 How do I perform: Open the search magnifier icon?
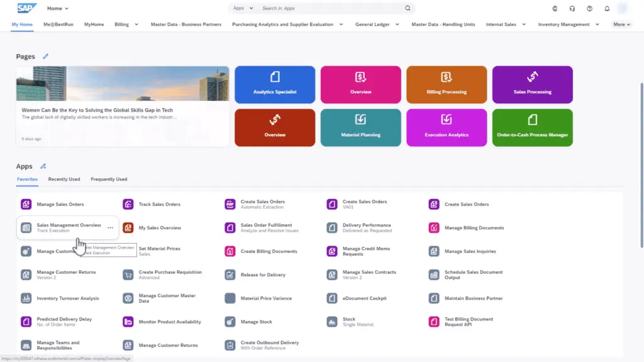pyautogui.click(x=408, y=8)
